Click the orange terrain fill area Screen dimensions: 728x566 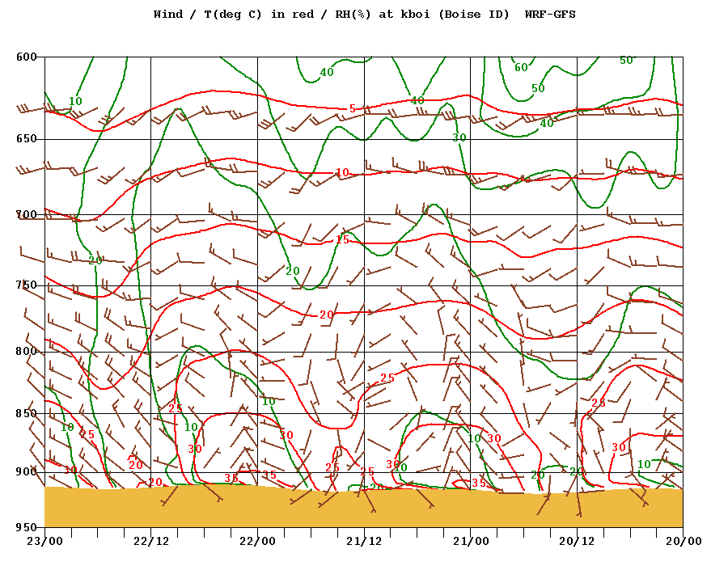point(363,508)
